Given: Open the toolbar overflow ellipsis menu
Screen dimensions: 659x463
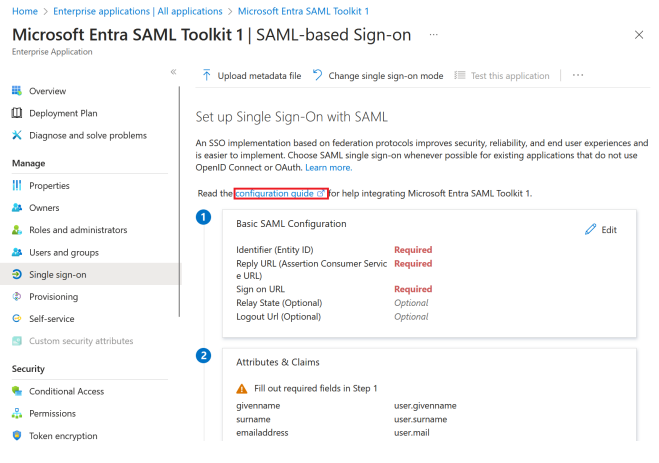Looking at the screenshot, I should click(578, 75).
